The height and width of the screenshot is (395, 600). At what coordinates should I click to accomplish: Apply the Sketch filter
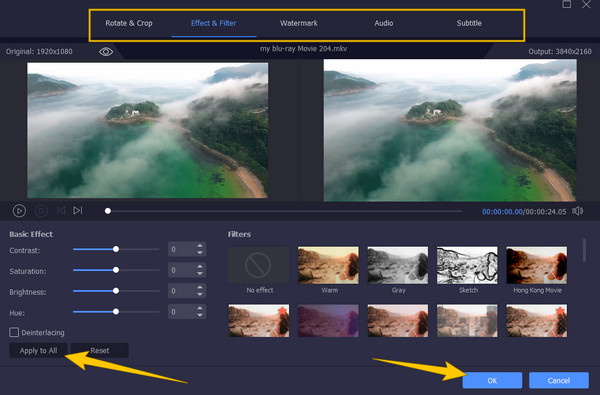pos(467,265)
